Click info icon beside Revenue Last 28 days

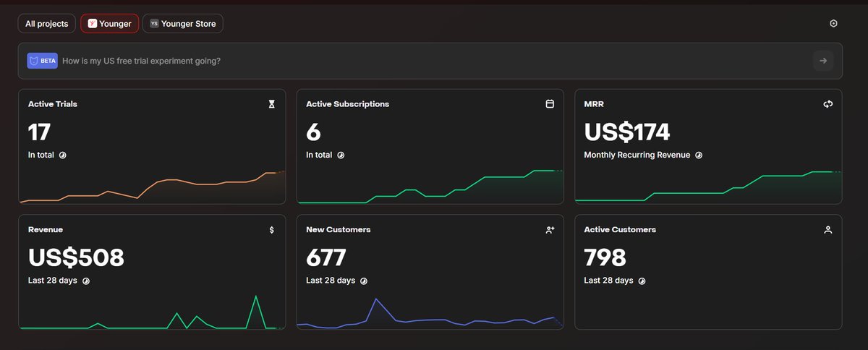click(x=86, y=281)
